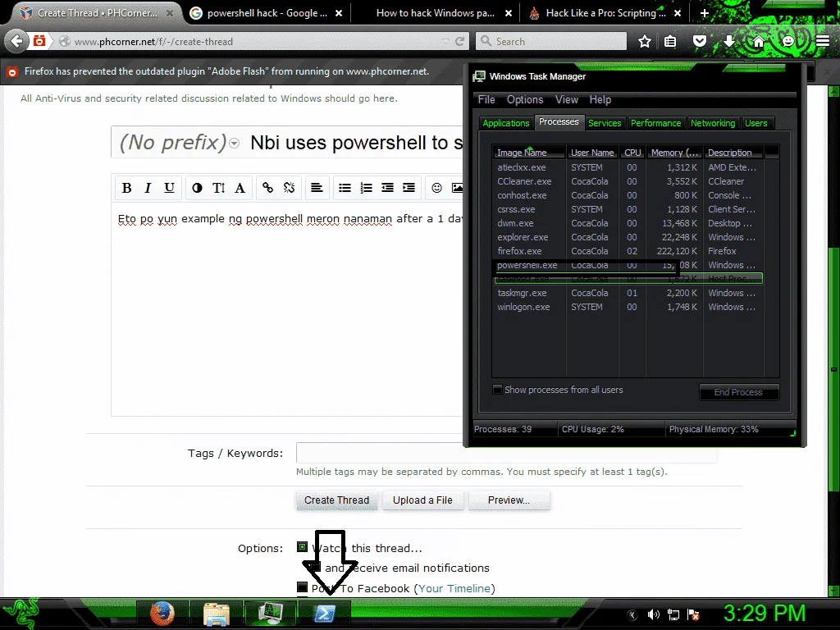Click the browser back arrow
This screenshot has height=630, width=840.
(17, 41)
